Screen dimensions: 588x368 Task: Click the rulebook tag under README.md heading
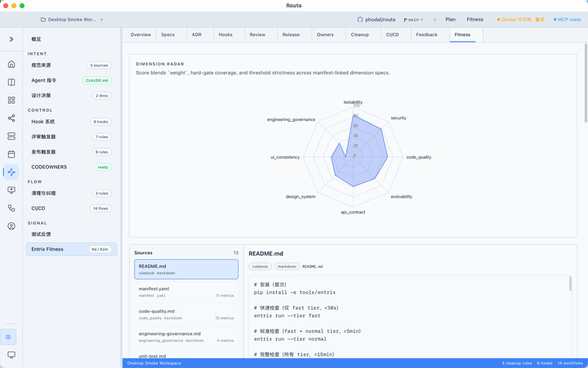pyautogui.click(x=260, y=267)
